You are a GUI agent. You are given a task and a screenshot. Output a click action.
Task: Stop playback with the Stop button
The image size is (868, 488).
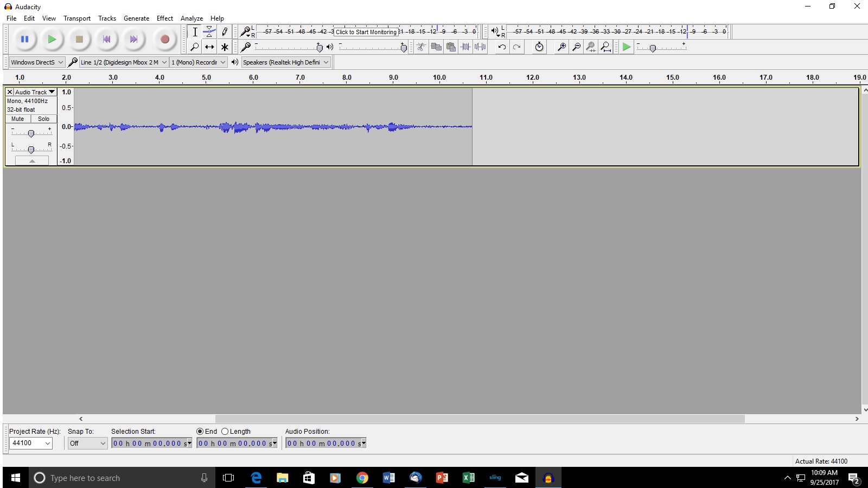click(x=79, y=39)
